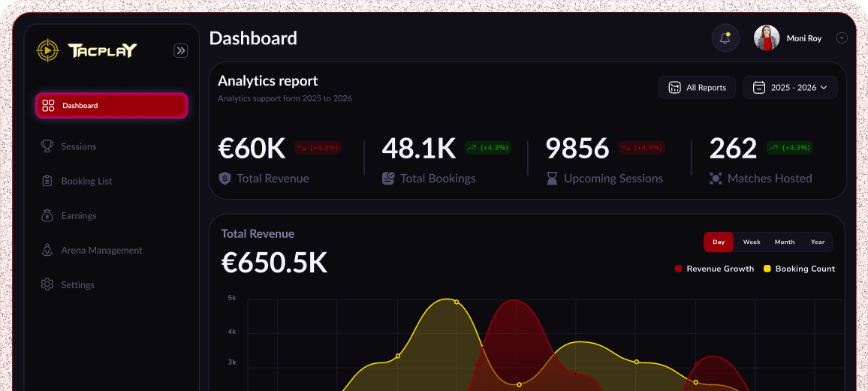Switch chart to Week view
Image resolution: width=868 pixels, height=391 pixels.
tap(752, 242)
